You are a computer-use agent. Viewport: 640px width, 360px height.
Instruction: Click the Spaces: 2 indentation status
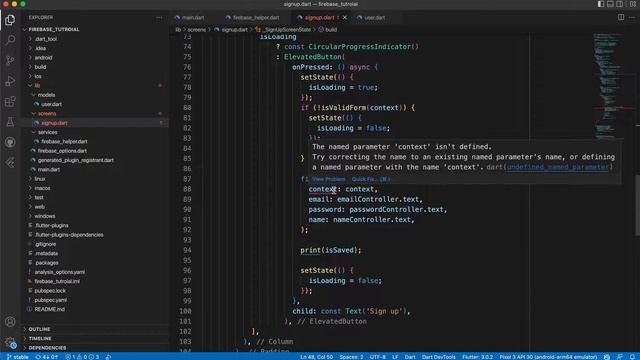351,357
